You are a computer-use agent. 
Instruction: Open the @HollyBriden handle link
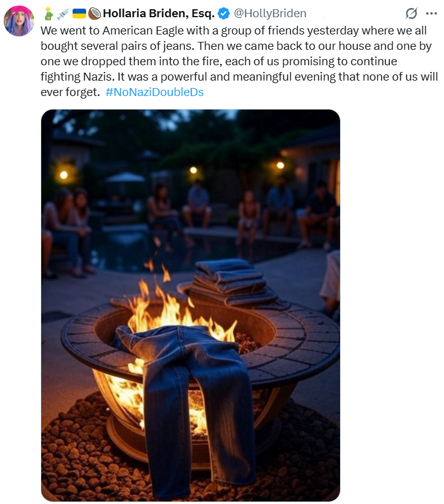point(270,14)
